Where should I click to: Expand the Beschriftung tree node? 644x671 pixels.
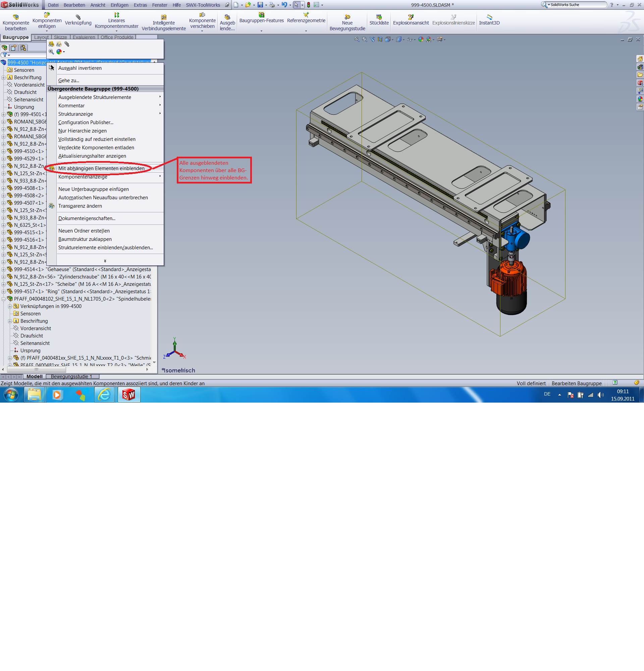pyautogui.click(x=4, y=78)
